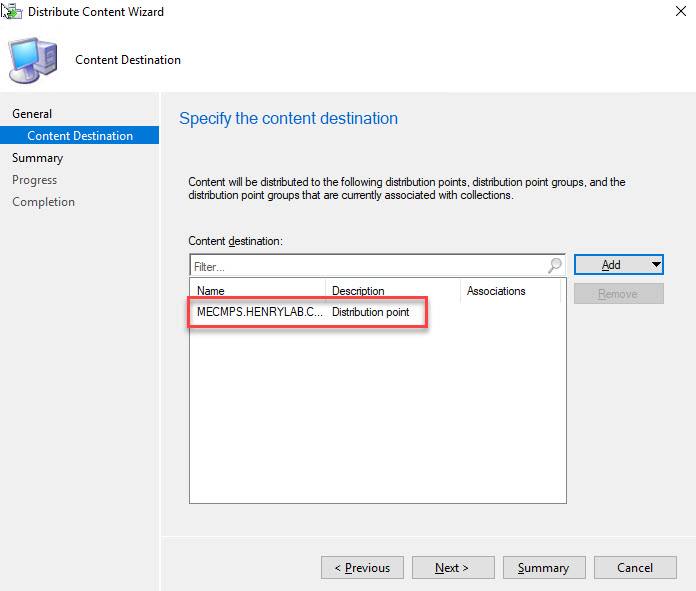The width and height of the screenshot is (696, 591).
Task: Click the magnifier icon in the filter box
Action: point(555,266)
